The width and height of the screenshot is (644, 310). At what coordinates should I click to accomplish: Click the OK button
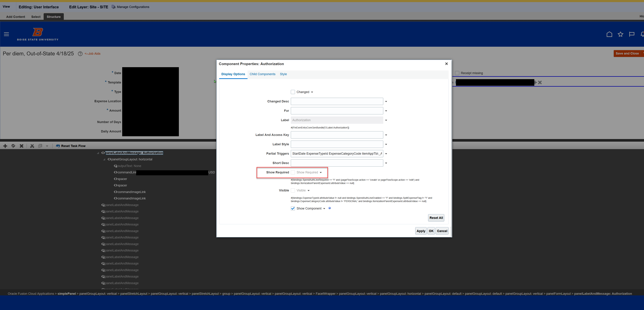tap(431, 231)
